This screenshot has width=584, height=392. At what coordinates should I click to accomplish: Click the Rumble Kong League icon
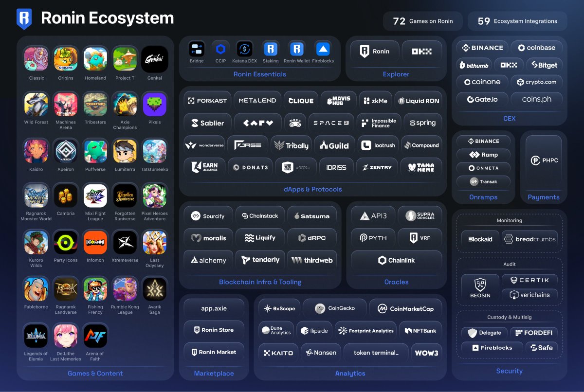125,289
